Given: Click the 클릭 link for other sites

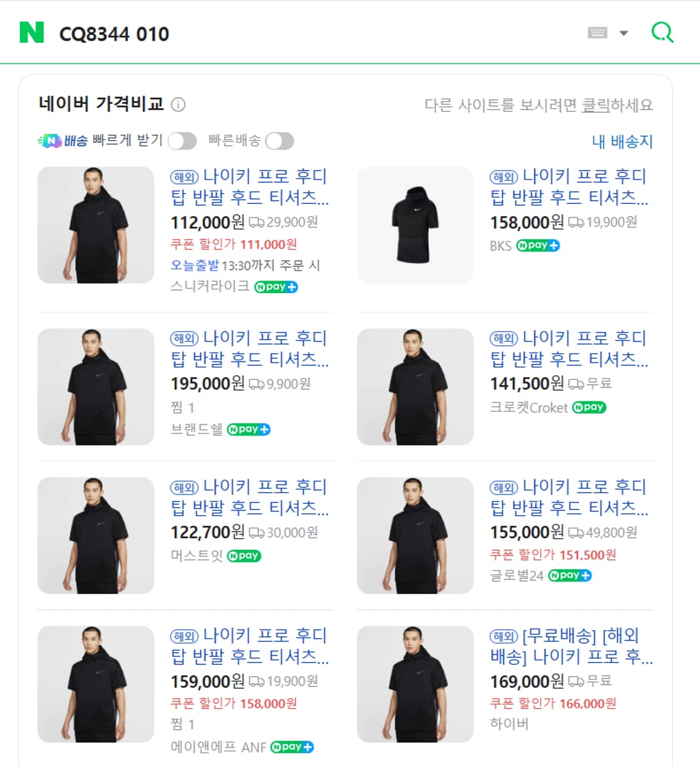Looking at the screenshot, I should pos(595,105).
